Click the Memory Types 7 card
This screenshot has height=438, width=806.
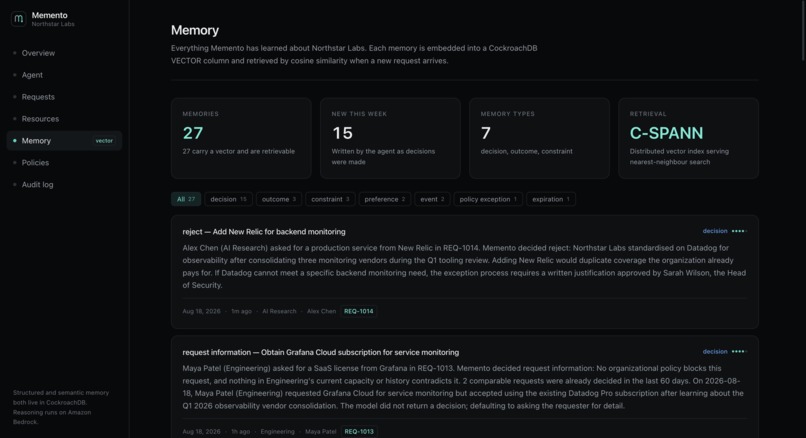539,138
